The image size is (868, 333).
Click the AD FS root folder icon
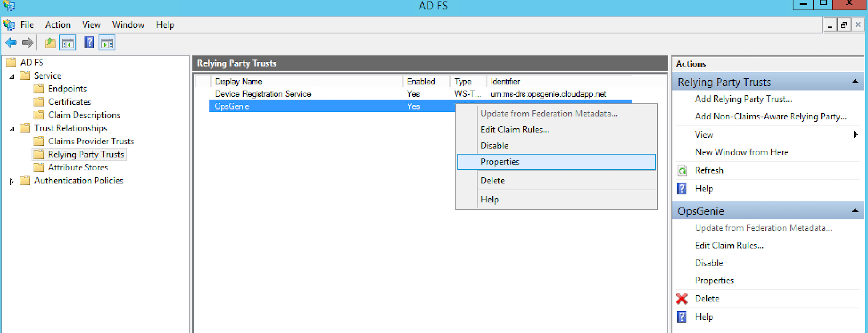[11, 62]
